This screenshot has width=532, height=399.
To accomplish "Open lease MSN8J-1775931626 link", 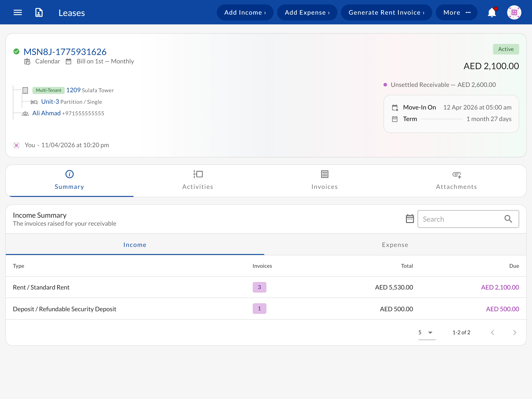I will [65, 52].
